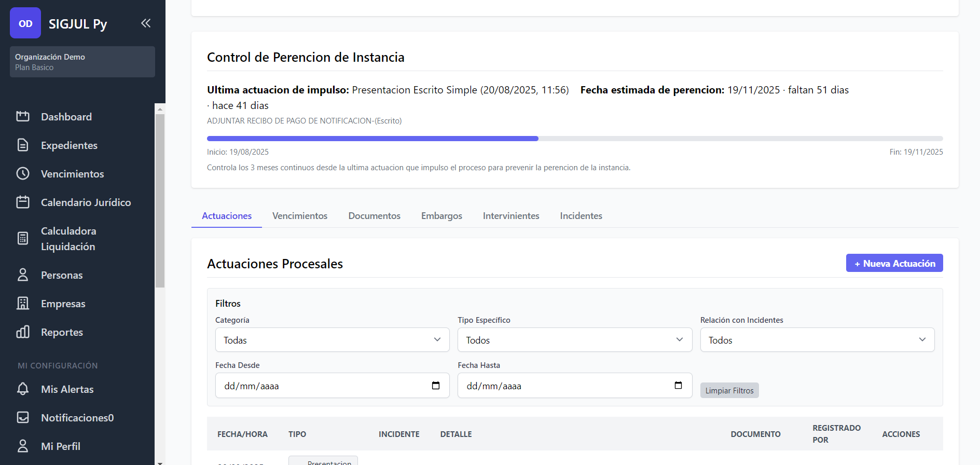Click the Empresas building icon

23,304
